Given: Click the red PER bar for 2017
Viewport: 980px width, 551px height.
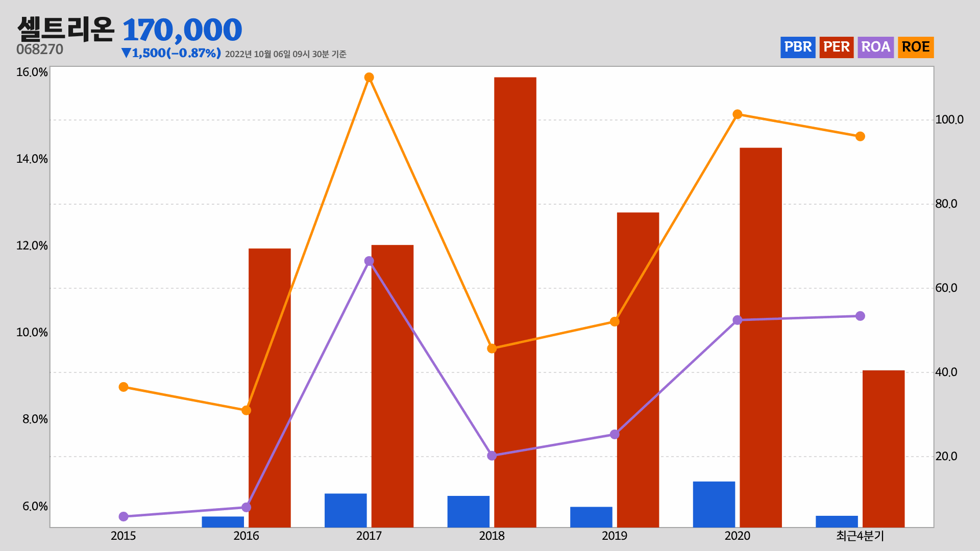Looking at the screenshot, I should [x=393, y=386].
